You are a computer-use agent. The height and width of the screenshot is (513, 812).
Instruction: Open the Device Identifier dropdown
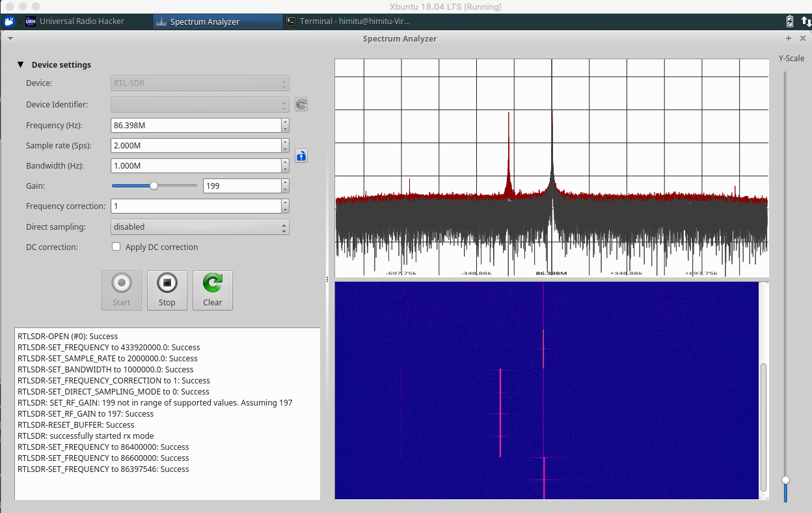point(200,104)
